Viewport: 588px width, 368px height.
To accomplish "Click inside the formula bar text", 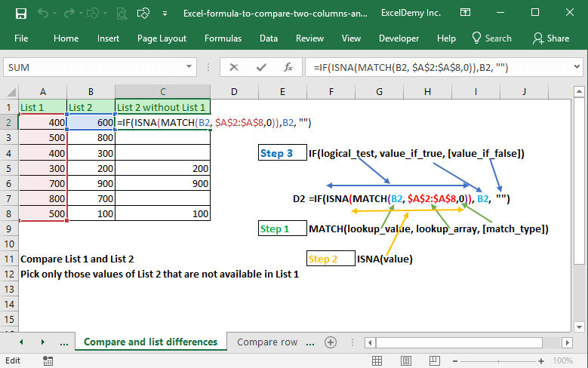I will (x=411, y=67).
